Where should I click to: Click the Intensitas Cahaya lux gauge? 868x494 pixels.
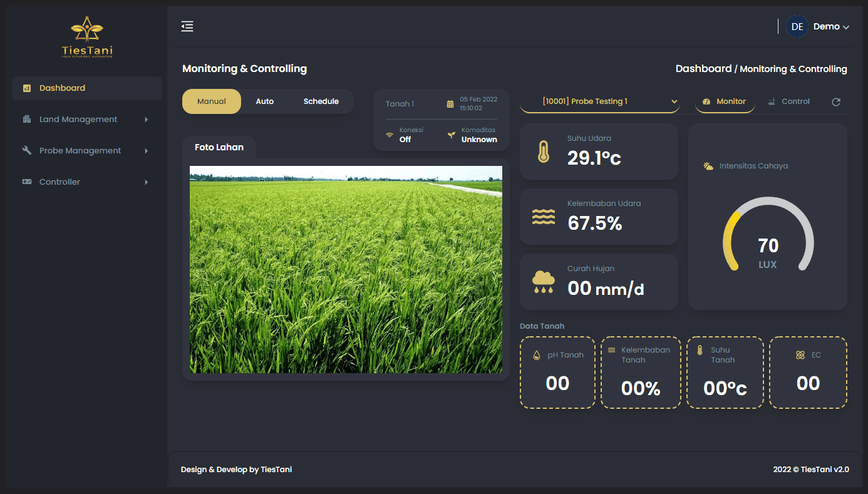point(768,238)
